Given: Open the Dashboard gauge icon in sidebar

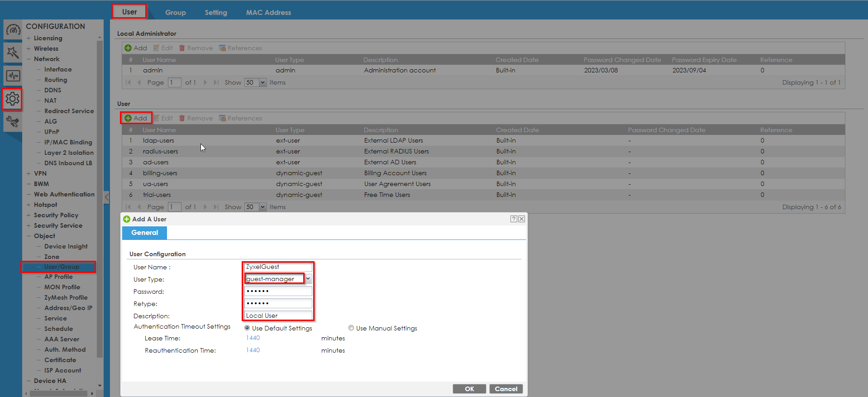Looking at the screenshot, I should pyautogui.click(x=13, y=30).
